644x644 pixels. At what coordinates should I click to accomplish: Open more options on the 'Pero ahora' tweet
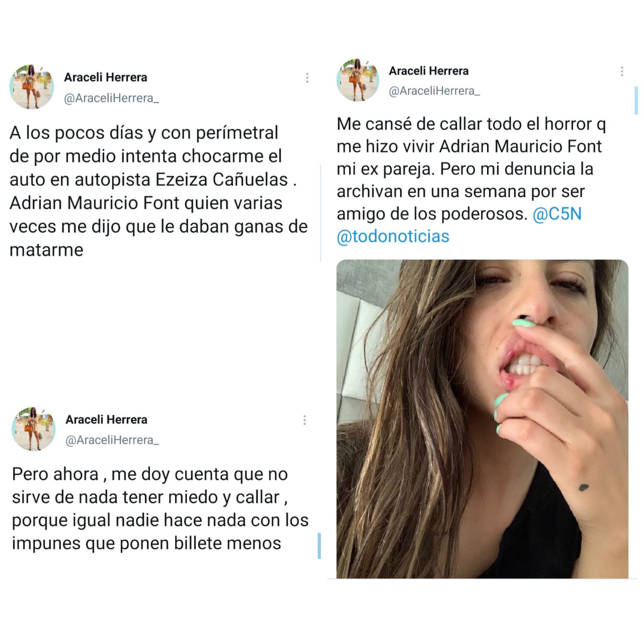click(x=304, y=420)
